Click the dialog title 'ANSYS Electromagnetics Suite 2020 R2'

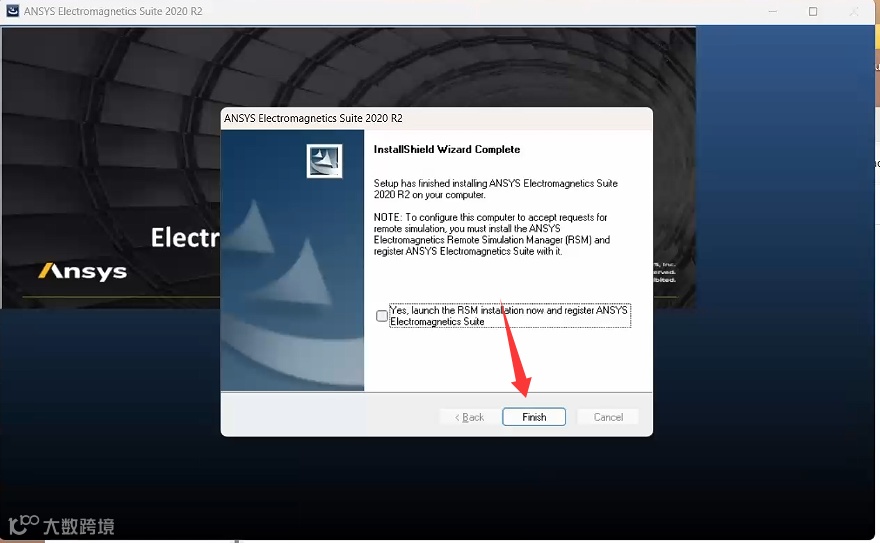point(313,118)
